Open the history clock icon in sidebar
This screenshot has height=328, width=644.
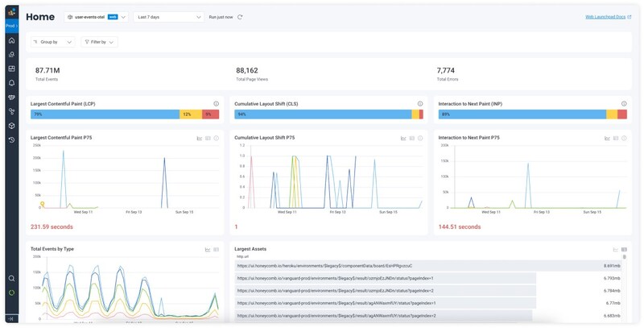point(11,139)
